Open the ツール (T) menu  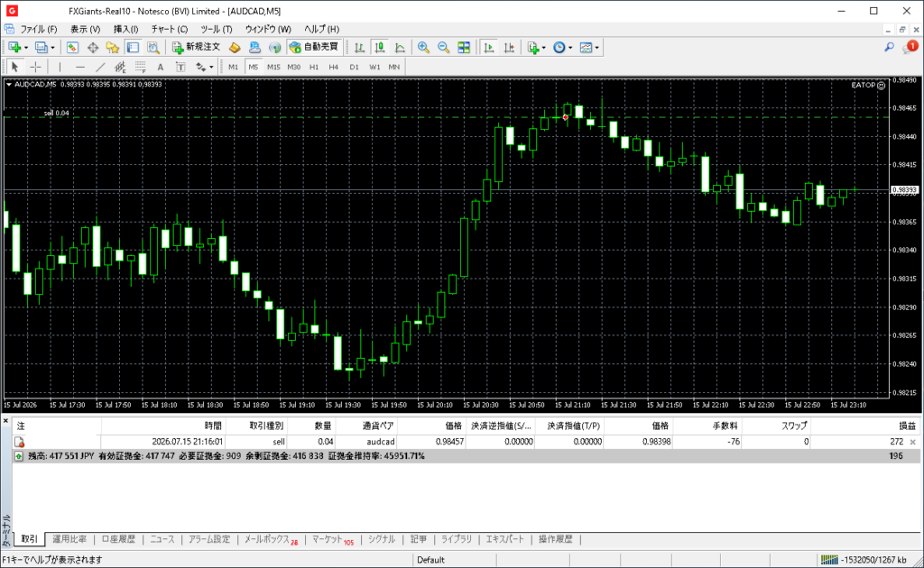click(x=217, y=30)
